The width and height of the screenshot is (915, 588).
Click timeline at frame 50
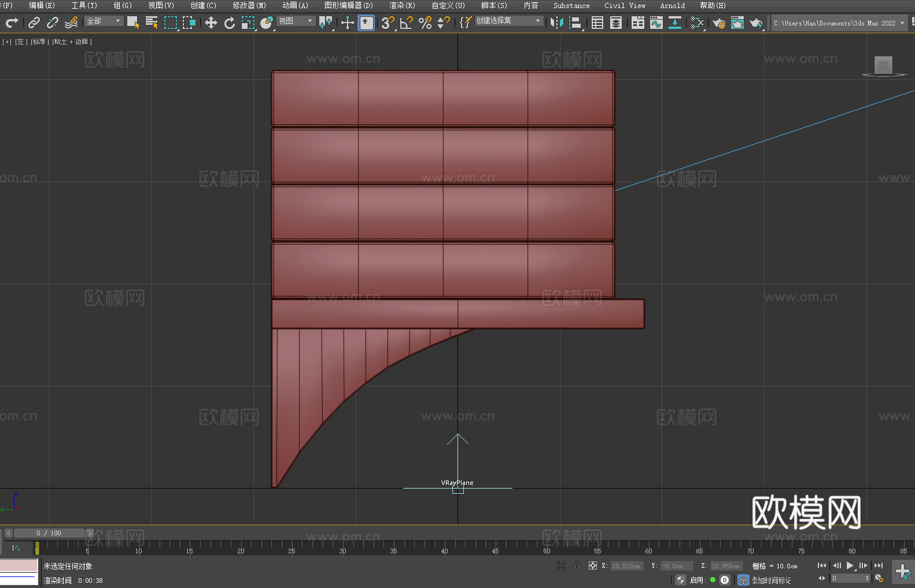547,547
